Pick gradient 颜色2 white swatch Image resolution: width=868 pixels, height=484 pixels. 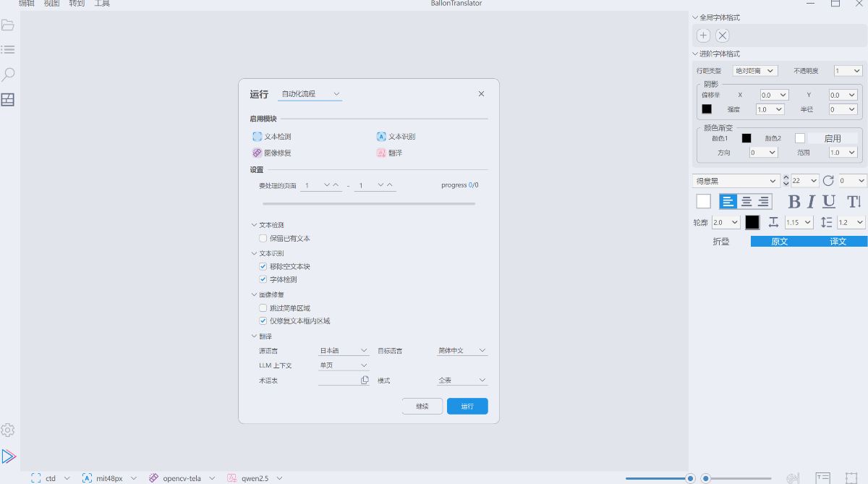[x=800, y=138]
